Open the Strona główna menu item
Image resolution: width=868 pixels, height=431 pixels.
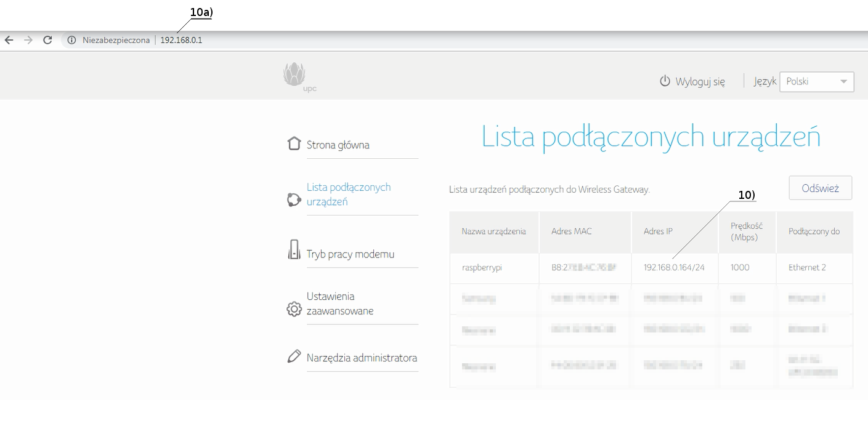click(x=338, y=145)
